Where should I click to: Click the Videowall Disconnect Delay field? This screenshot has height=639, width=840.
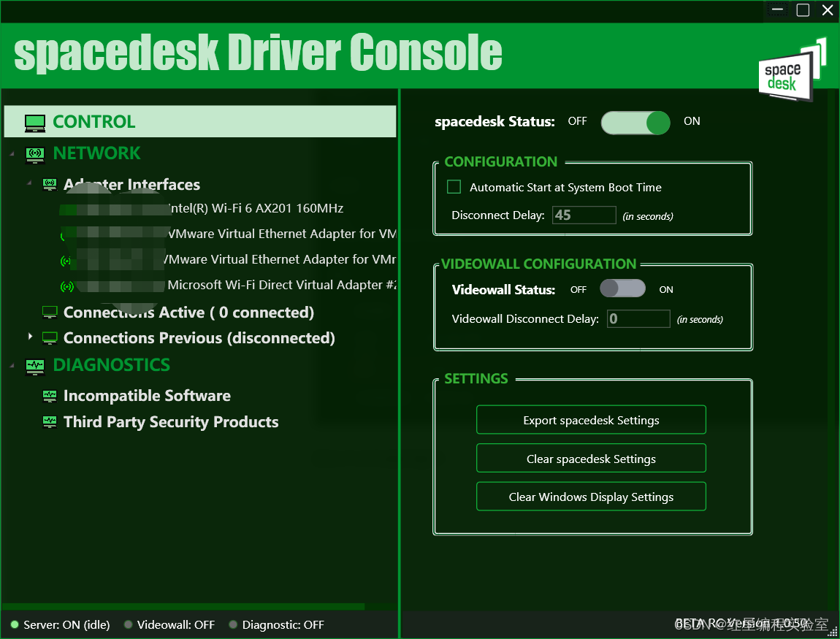coord(638,318)
